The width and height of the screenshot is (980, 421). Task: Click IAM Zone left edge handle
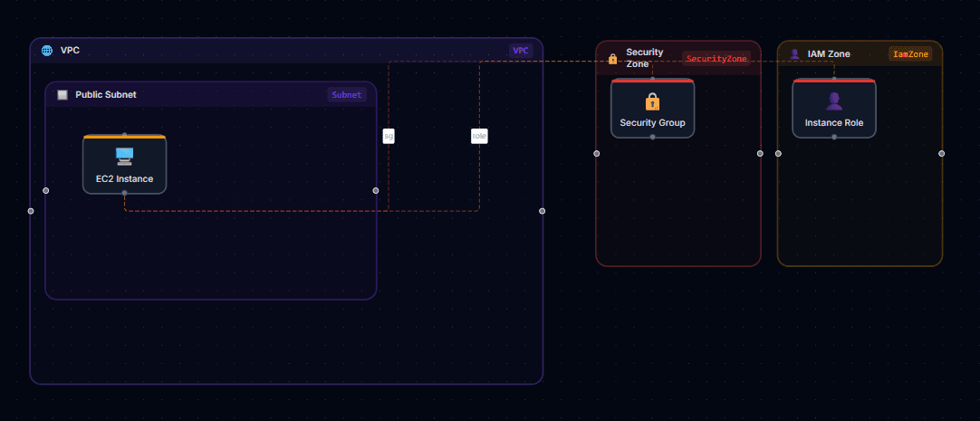pyautogui.click(x=778, y=154)
